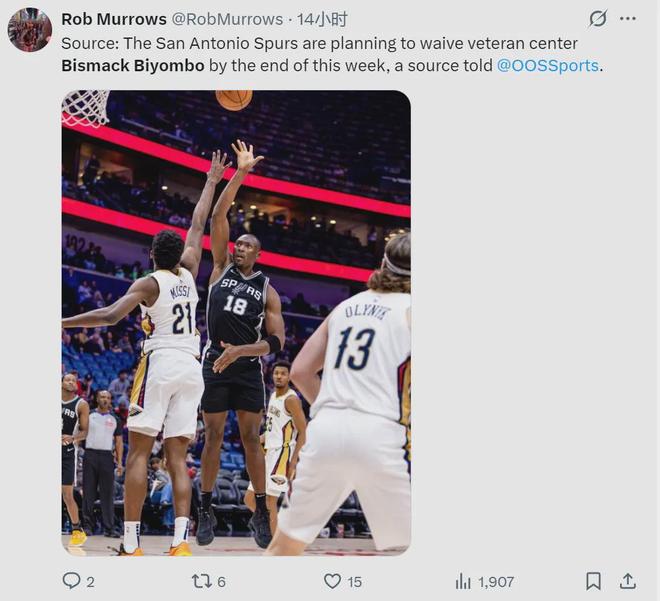The height and width of the screenshot is (601, 660).
Task: Open the share post menu
Action: click(628, 581)
